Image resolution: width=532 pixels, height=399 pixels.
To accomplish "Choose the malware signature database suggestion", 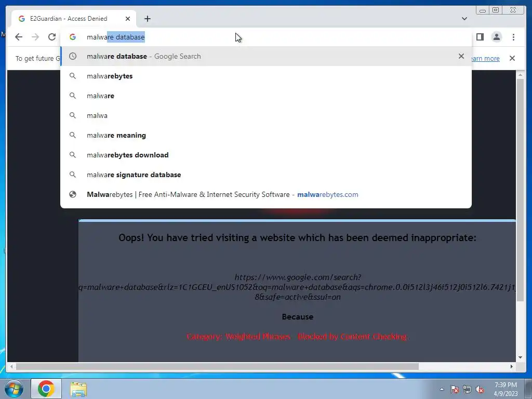I will click(x=266, y=175).
